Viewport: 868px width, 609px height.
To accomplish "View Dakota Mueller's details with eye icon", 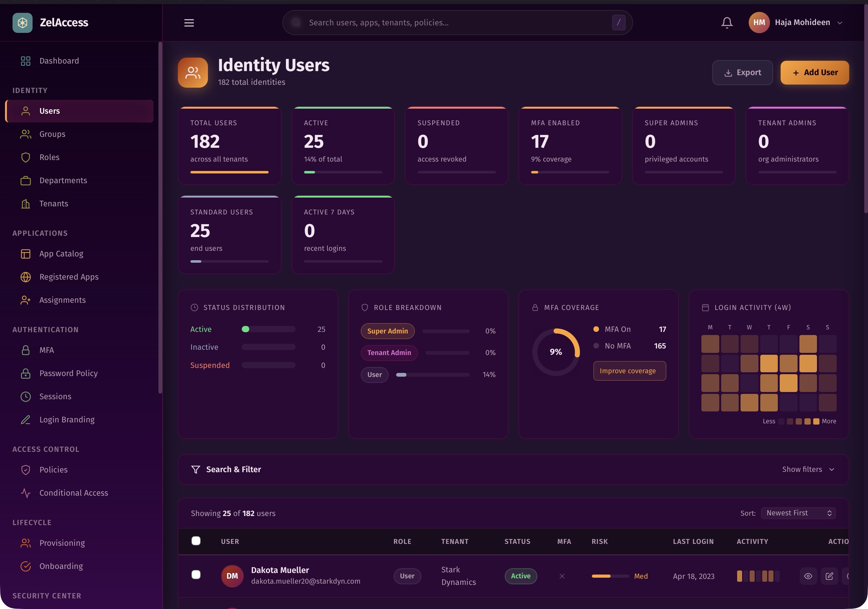I will tap(809, 576).
